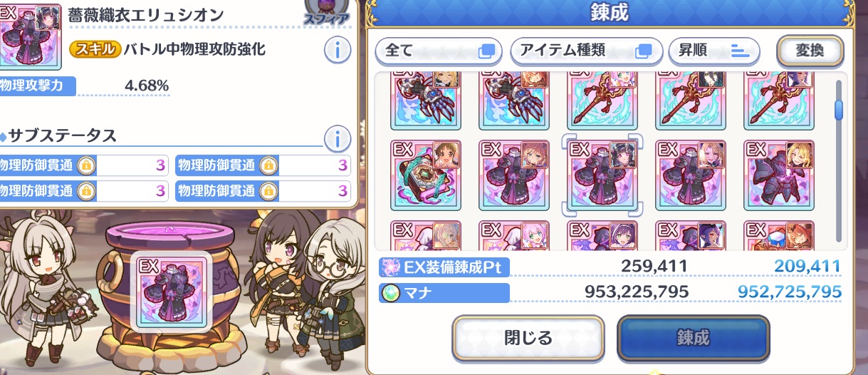Open info icon next to サブステータス heading
Image resolution: width=868 pixels, height=375 pixels.
(x=337, y=137)
